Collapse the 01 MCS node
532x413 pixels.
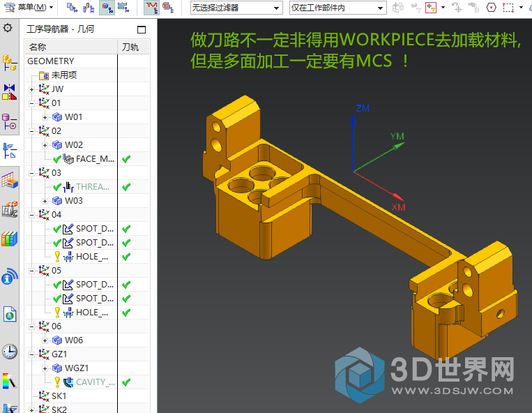coord(31,103)
